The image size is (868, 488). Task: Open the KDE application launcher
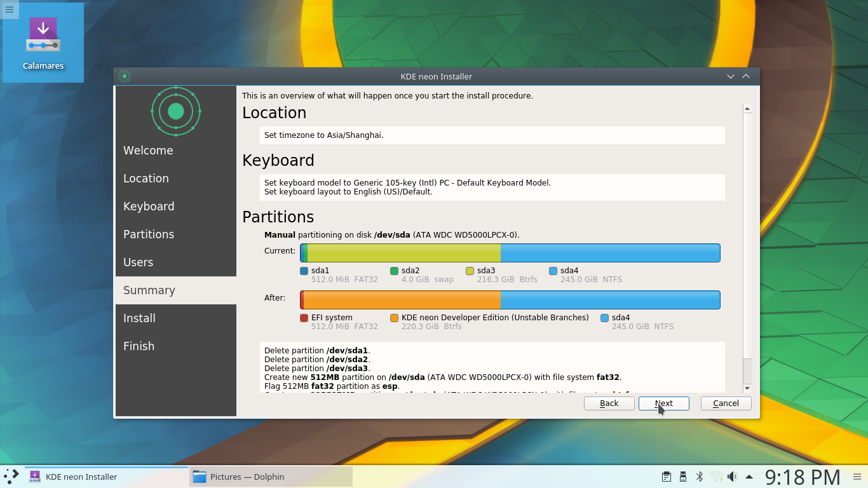tap(11, 477)
